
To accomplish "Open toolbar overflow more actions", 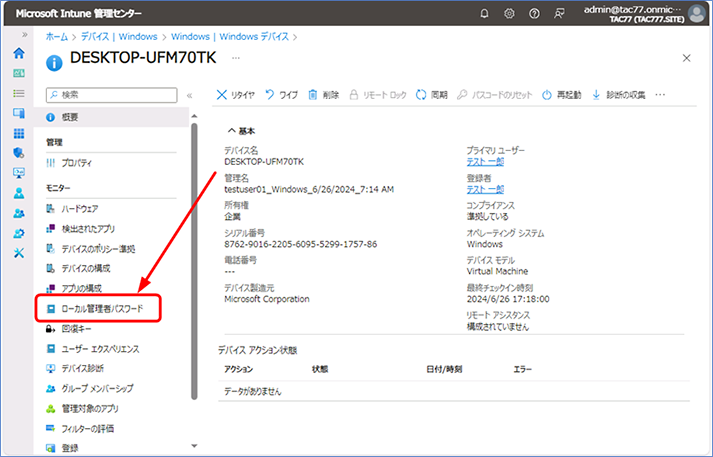I will pos(660,95).
